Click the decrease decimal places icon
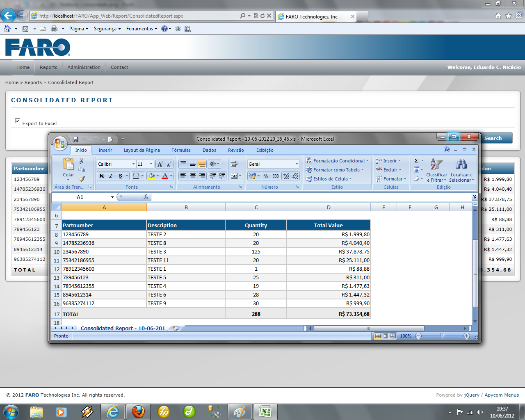Image resolution: width=525 pixels, height=420 pixels. [x=295, y=176]
